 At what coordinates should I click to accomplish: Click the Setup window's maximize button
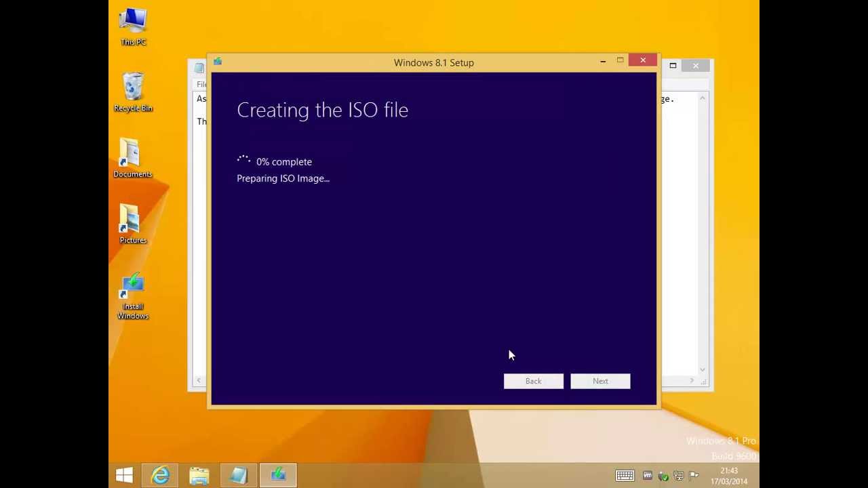coord(620,61)
